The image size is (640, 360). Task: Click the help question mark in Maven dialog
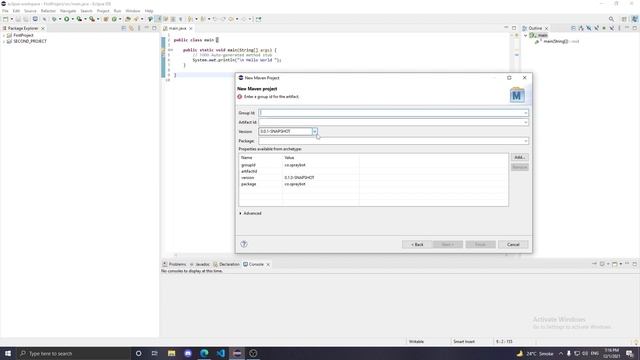tap(244, 244)
